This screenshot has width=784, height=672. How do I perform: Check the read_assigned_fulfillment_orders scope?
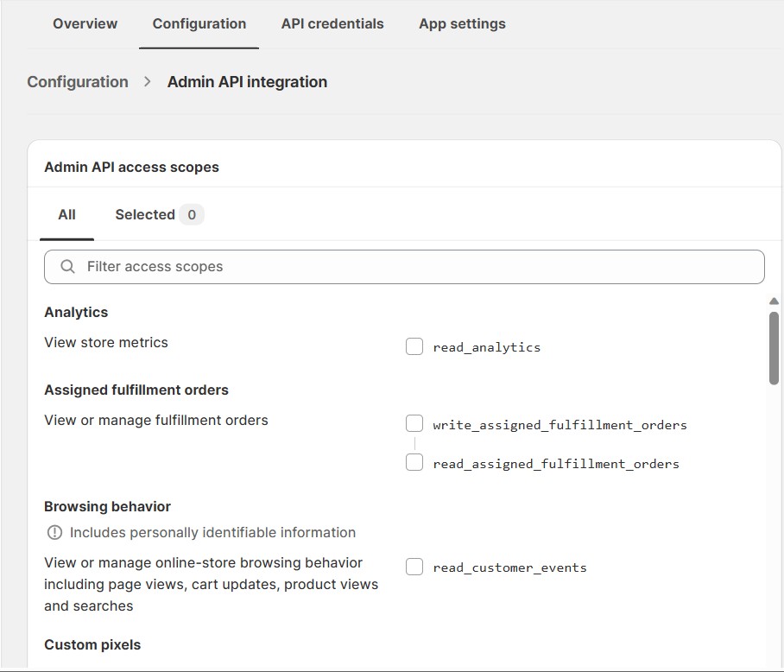coord(414,462)
